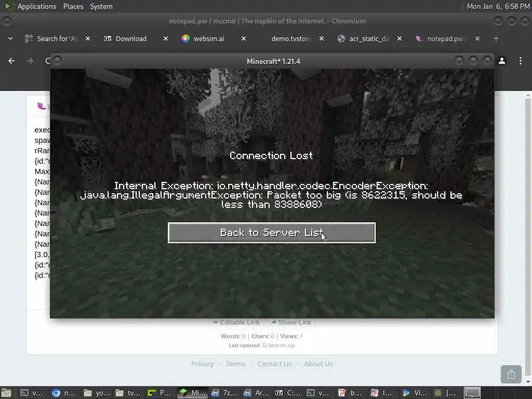Switch to the acr_static_da tab

tap(369, 38)
